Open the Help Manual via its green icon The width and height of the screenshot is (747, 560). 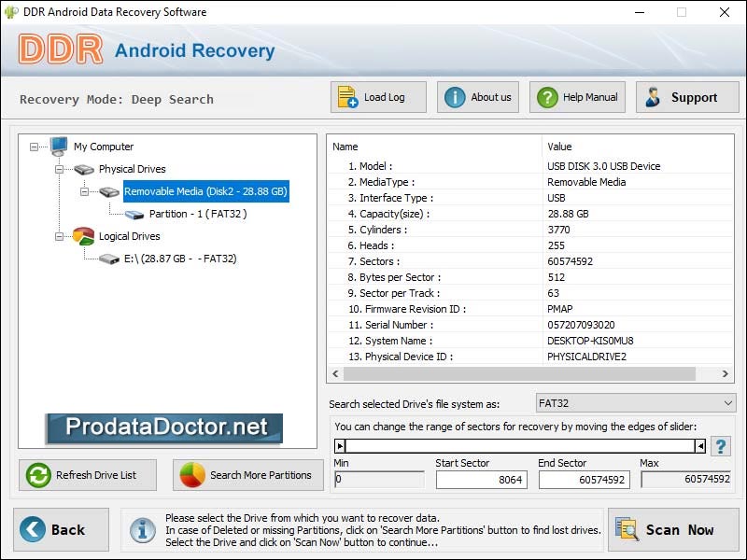coord(546,96)
